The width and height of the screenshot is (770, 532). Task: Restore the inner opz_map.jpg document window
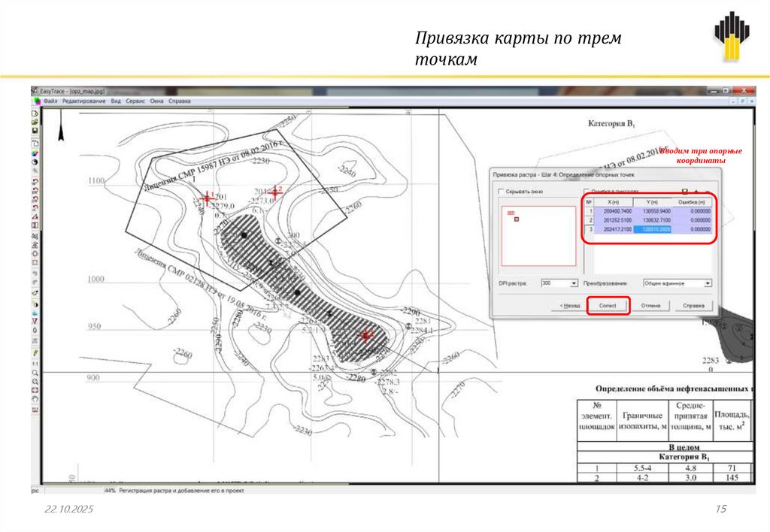point(742,101)
